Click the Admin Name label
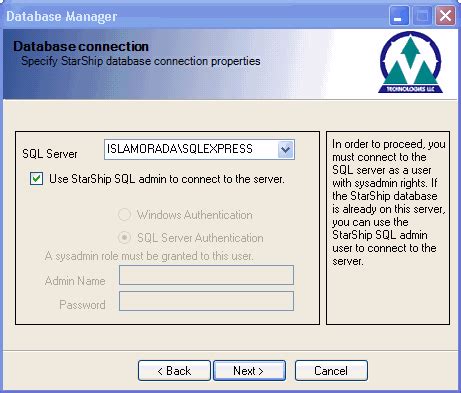The height and width of the screenshot is (393, 461). [75, 281]
